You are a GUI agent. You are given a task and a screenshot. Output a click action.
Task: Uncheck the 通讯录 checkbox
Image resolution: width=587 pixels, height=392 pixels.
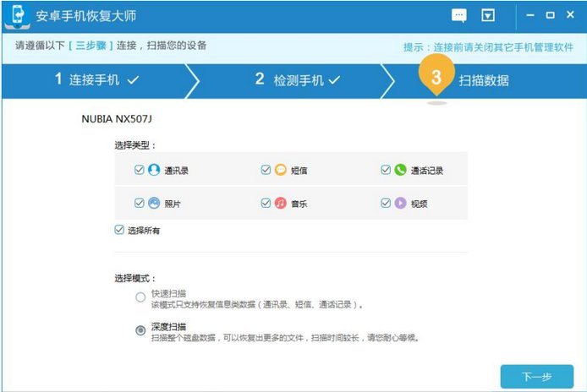pos(139,170)
